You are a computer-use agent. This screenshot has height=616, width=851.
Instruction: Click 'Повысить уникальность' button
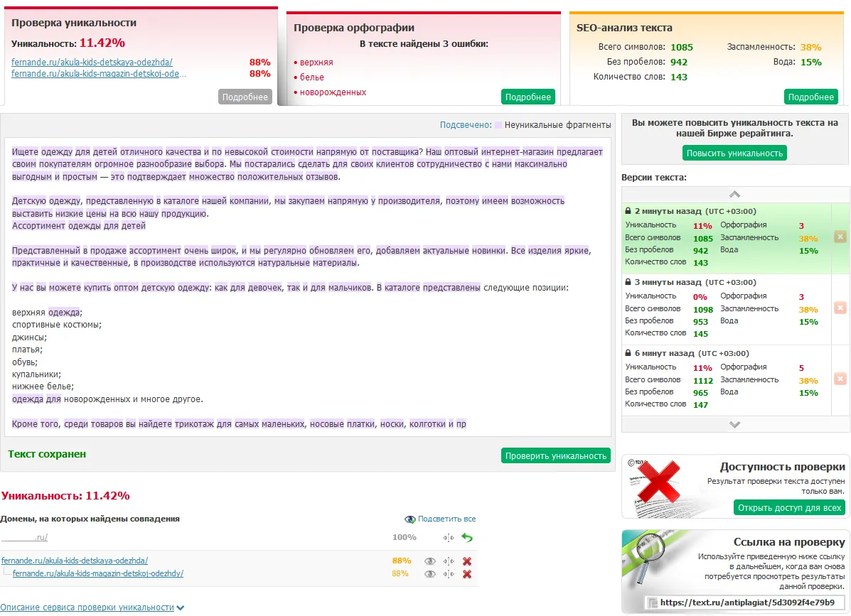click(x=735, y=153)
